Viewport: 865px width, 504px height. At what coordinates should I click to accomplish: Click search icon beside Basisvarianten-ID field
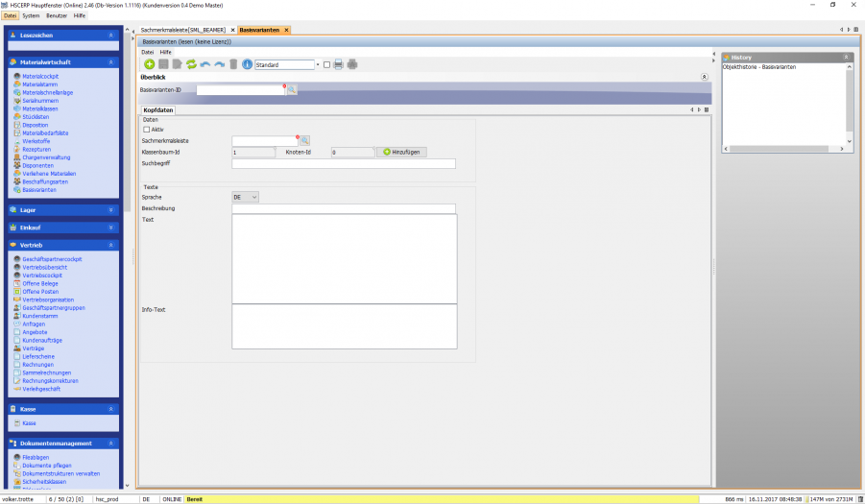(292, 89)
